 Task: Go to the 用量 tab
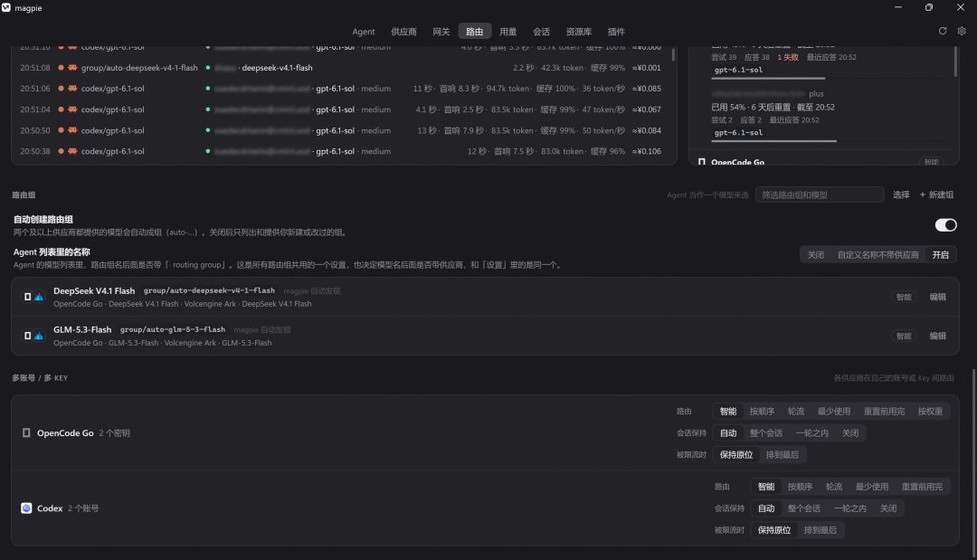pos(507,32)
